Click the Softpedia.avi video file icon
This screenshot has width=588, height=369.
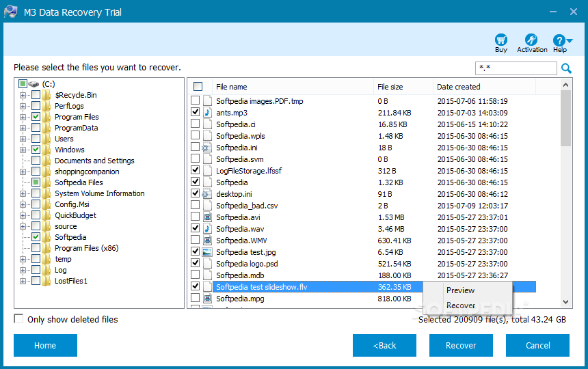[x=207, y=217]
